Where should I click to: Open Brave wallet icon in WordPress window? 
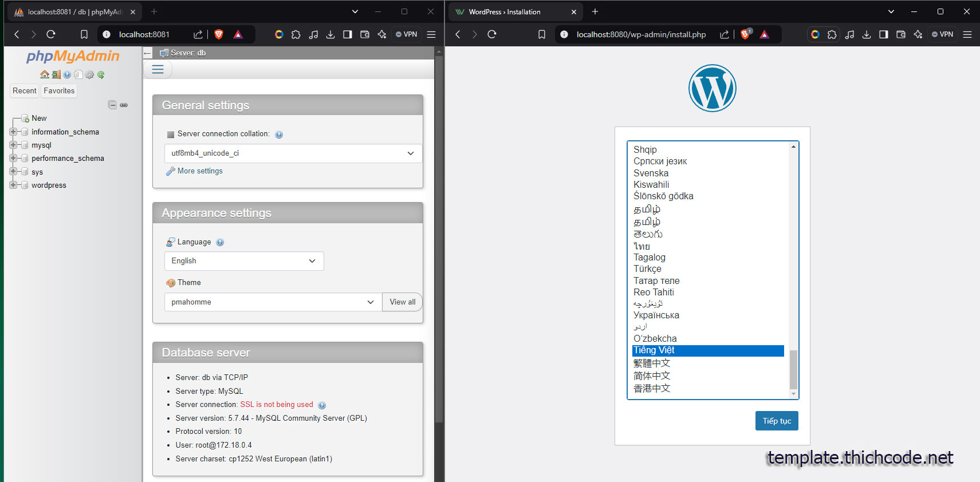tap(900, 34)
